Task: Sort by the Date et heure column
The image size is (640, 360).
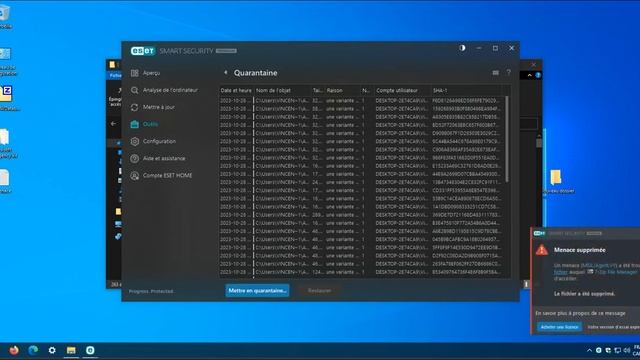Action: pos(236,91)
